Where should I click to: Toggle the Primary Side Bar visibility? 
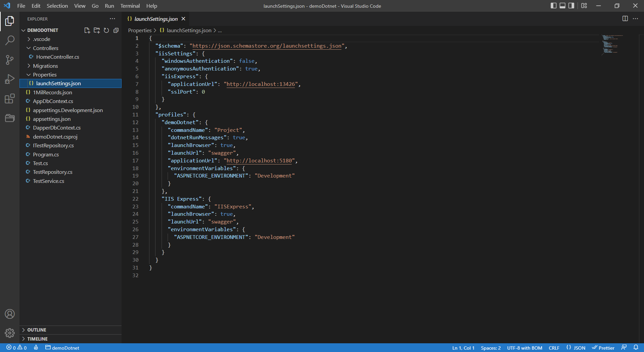click(x=553, y=6)
